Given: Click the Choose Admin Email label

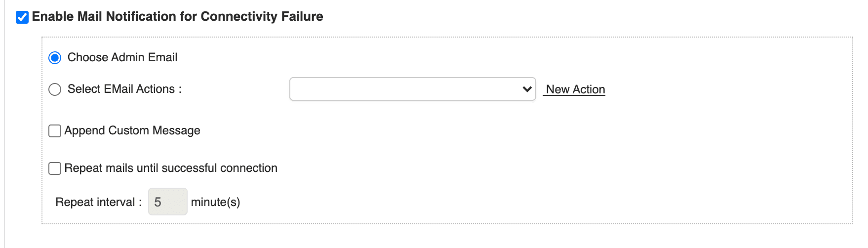Looking at the screenshot, I should [122, 57].
